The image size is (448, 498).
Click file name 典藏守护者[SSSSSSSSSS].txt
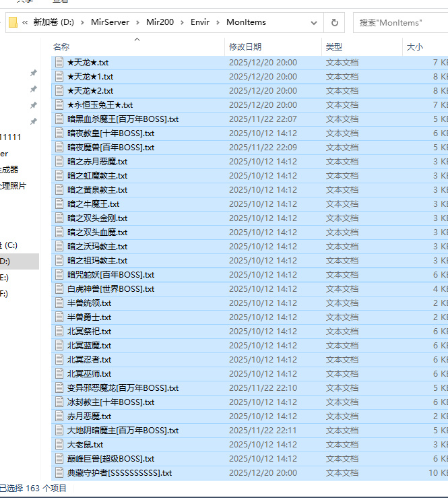119,473
